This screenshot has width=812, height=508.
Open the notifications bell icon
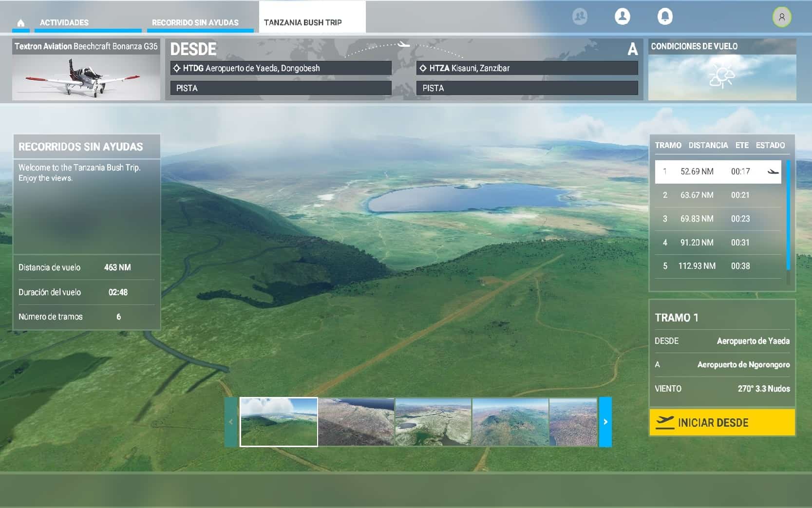click(665, 17)
